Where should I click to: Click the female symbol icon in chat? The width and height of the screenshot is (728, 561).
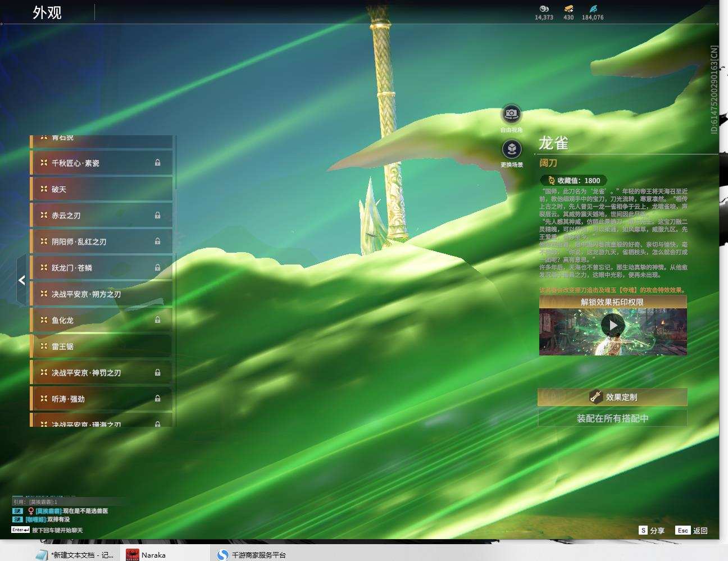tap(31, 511)
